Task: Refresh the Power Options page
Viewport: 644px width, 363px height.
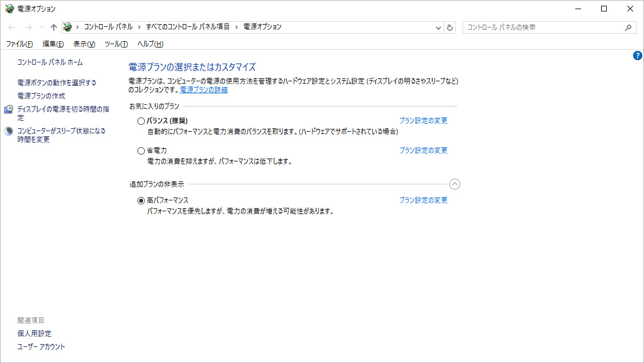Action: click(450, 27)
